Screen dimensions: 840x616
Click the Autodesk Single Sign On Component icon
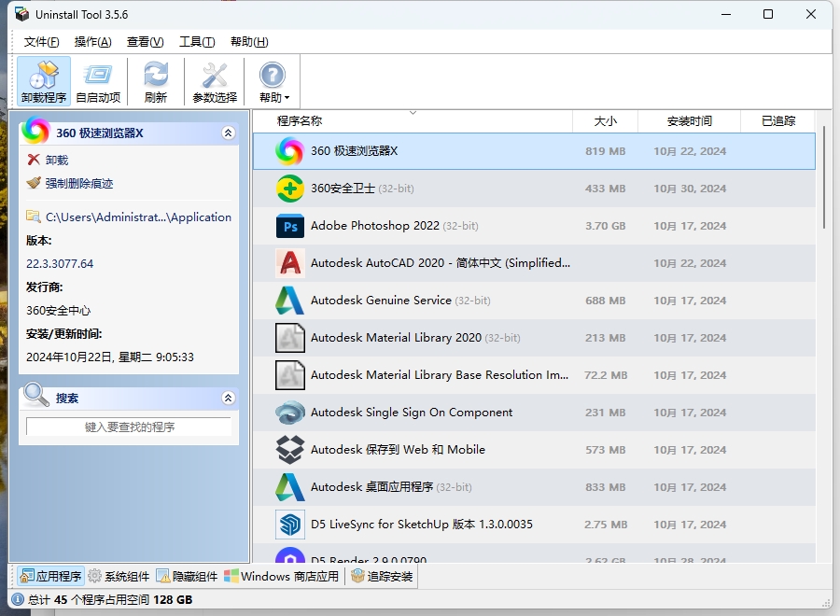click(290, 413)
